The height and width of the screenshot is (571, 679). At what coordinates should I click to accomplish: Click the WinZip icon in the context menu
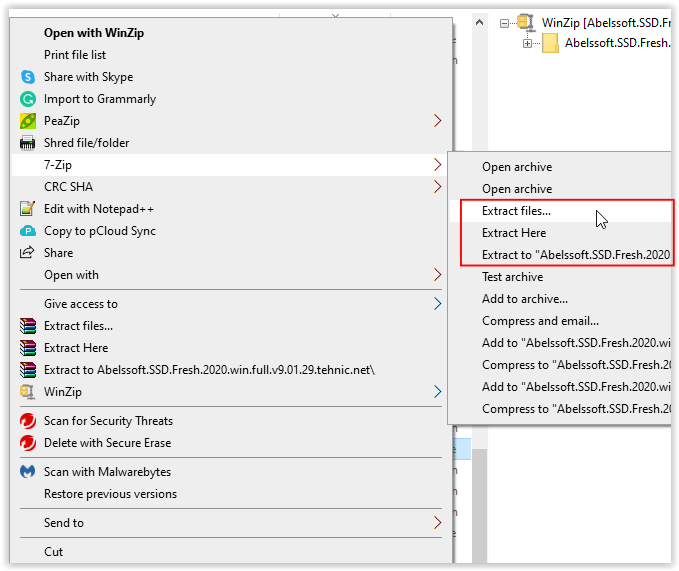(27, 392)
